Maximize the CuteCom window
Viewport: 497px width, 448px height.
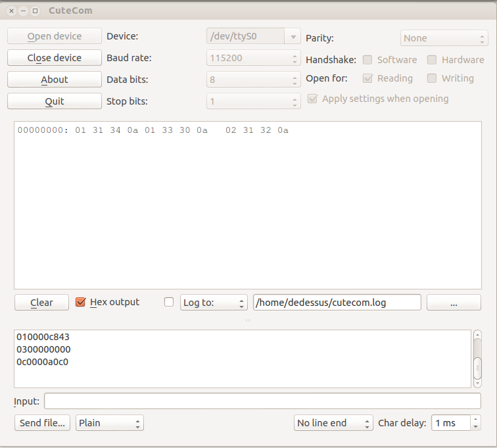pos(35,11)
